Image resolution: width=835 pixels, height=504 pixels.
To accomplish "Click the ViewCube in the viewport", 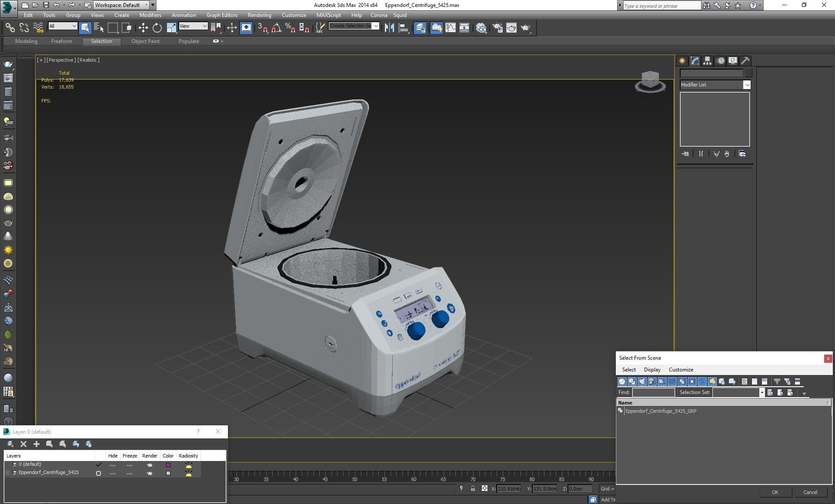I will [650, 82].
